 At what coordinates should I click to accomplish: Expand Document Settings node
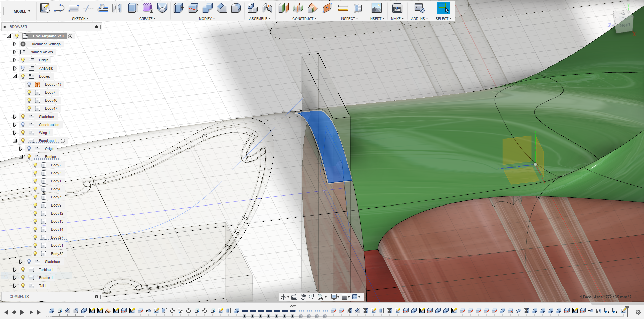15,44
